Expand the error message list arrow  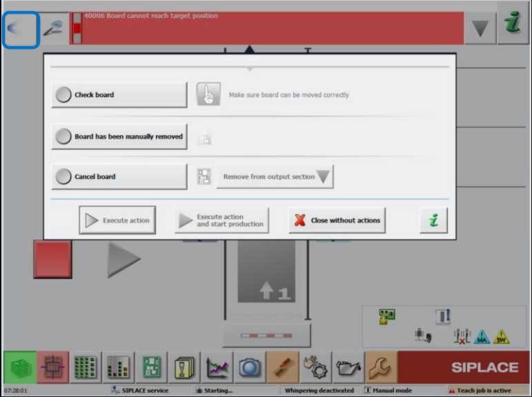(x=480, y=28)
